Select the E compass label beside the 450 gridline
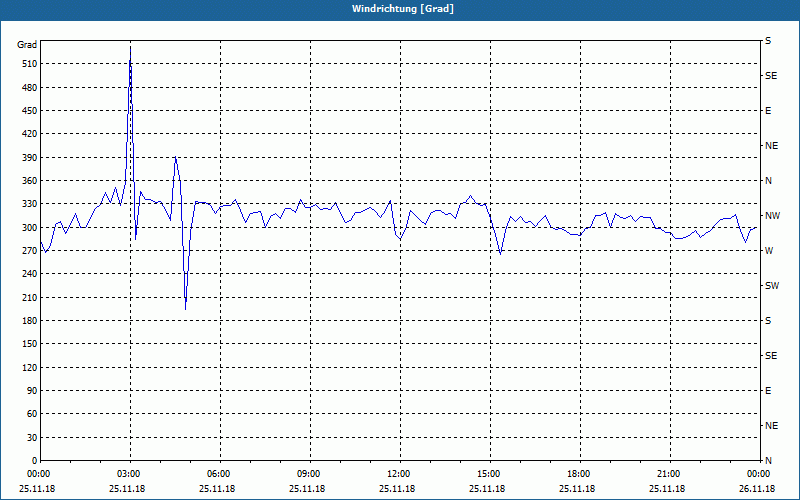800x500 pixels. tap(768, 111)
